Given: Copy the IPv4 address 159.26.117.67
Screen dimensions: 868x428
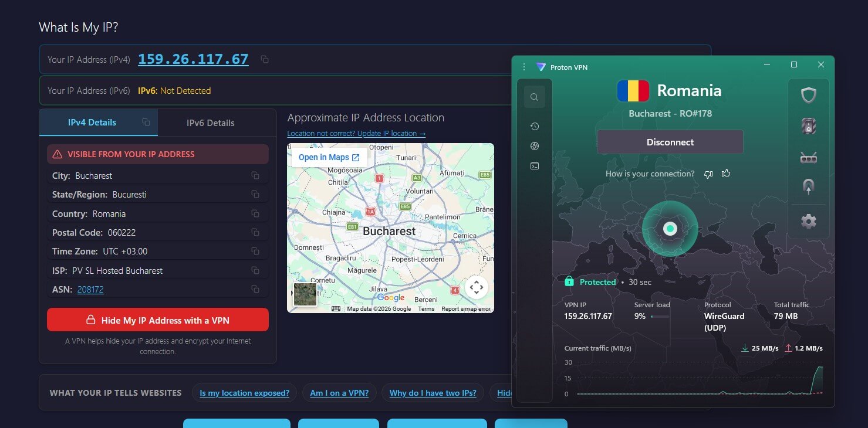Looking at the screenshot, I should tap(265, 59).
